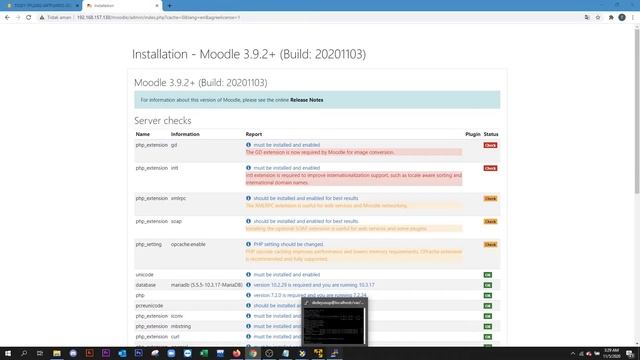Click the 'Name' column header
640x360 pixels.
[x=142, y=134]
